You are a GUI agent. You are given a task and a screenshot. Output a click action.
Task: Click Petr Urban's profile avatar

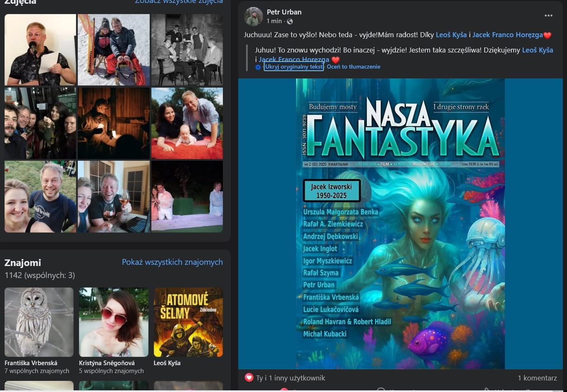point(253,17)
